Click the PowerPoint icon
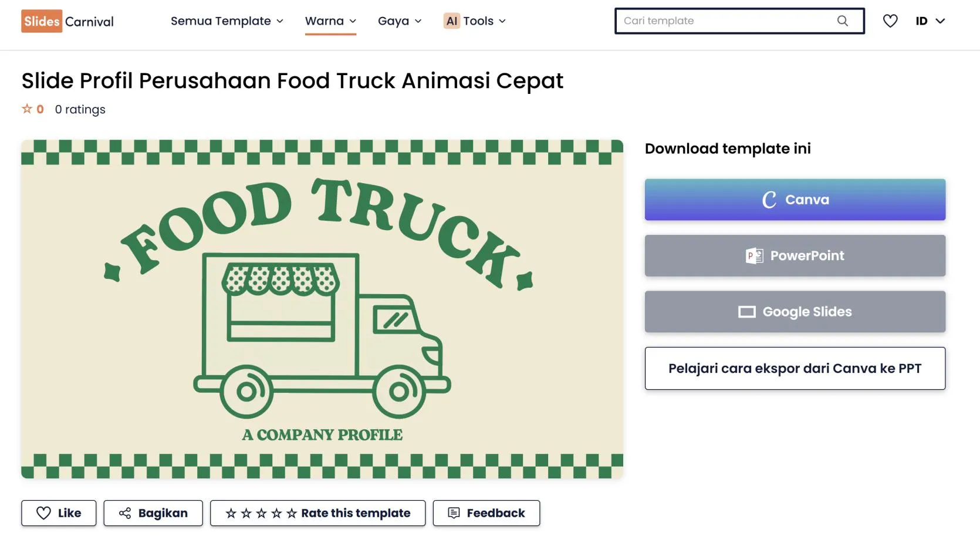The height and width of the screenshot is (546, 980). point(753,255)
